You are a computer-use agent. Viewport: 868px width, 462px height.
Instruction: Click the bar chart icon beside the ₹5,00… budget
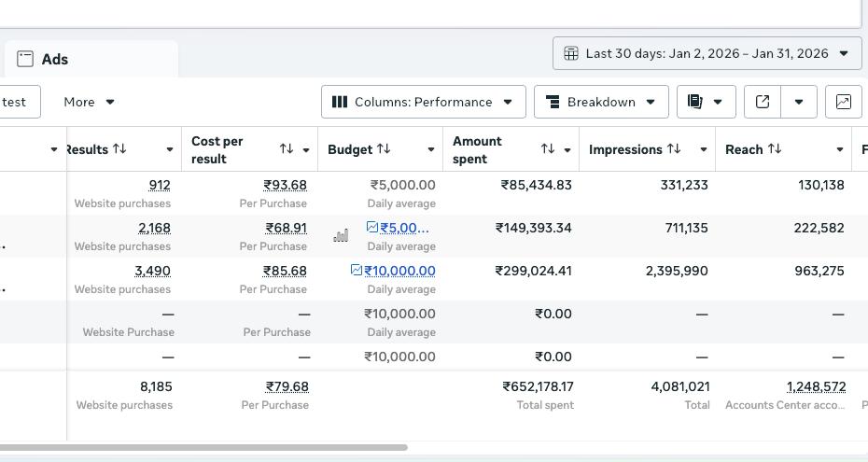click(341, 235)
